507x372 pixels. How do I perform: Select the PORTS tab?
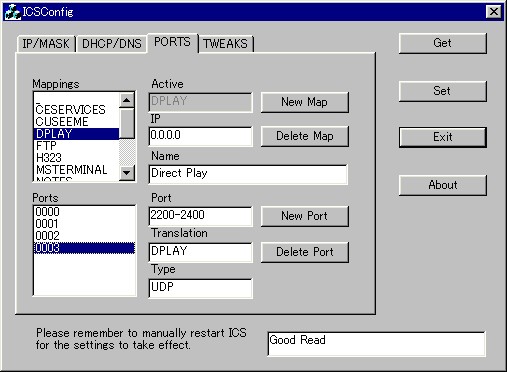[172, 42]
